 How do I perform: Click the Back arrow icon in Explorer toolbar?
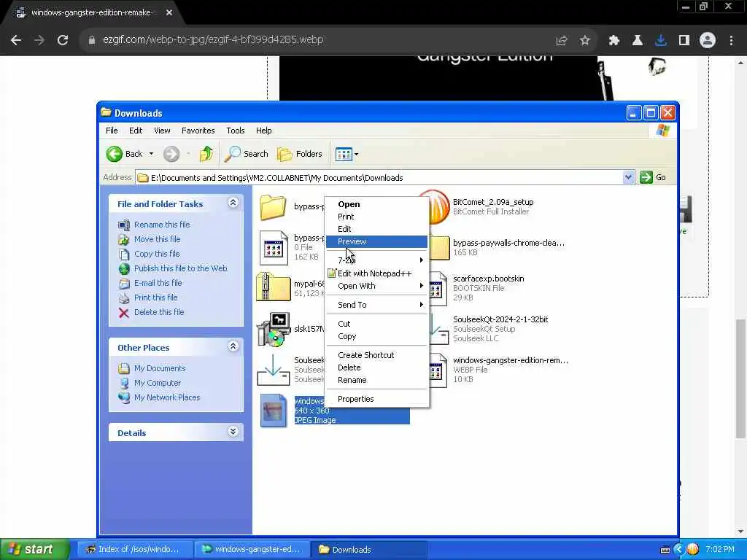115,154
